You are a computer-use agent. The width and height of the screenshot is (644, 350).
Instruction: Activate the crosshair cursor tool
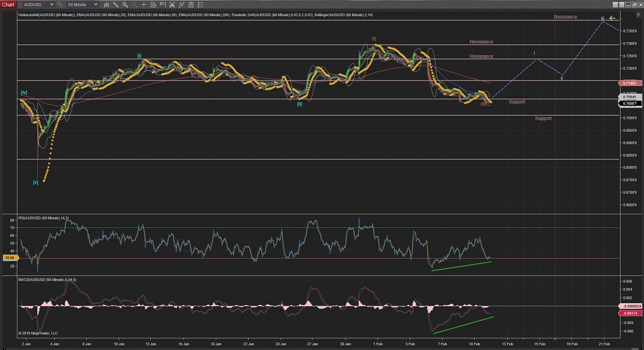(x=144, y=4)
